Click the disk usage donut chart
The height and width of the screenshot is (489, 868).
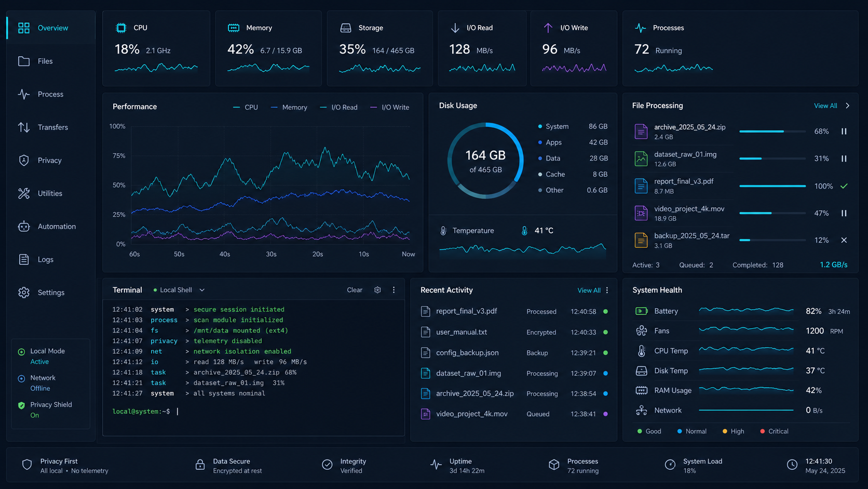point(485,161)
